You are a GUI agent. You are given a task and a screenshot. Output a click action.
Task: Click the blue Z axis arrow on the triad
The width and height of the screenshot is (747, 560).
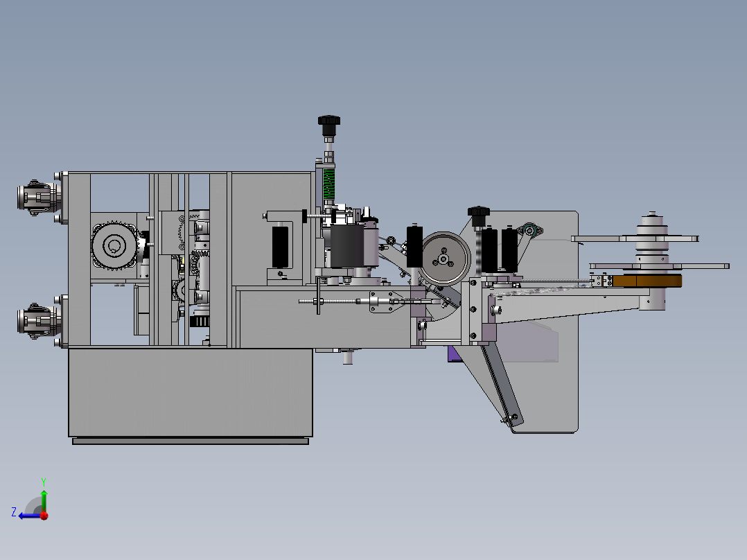pyautogui.click(x=29, y=516)
